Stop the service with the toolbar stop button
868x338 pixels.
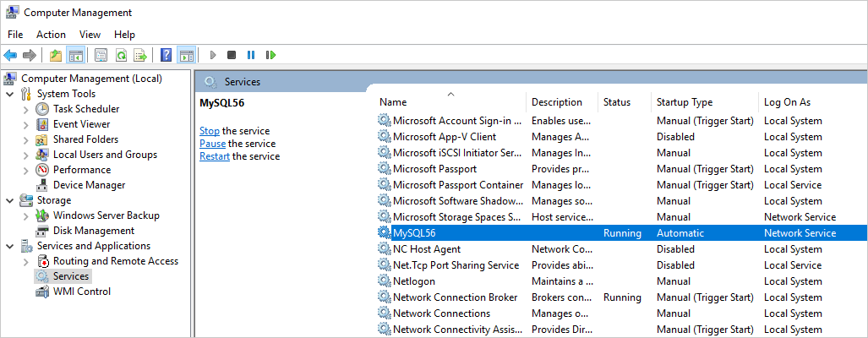click(232, 55)
